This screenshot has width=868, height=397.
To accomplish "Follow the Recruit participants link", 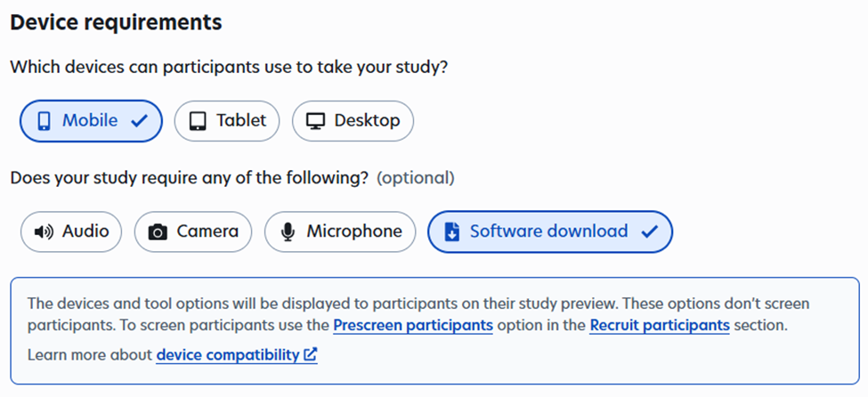I will click(x=660, y=326).
